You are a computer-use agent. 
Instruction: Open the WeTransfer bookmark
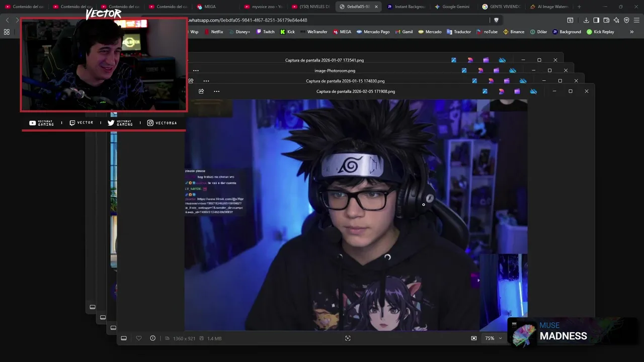(313, 32)
